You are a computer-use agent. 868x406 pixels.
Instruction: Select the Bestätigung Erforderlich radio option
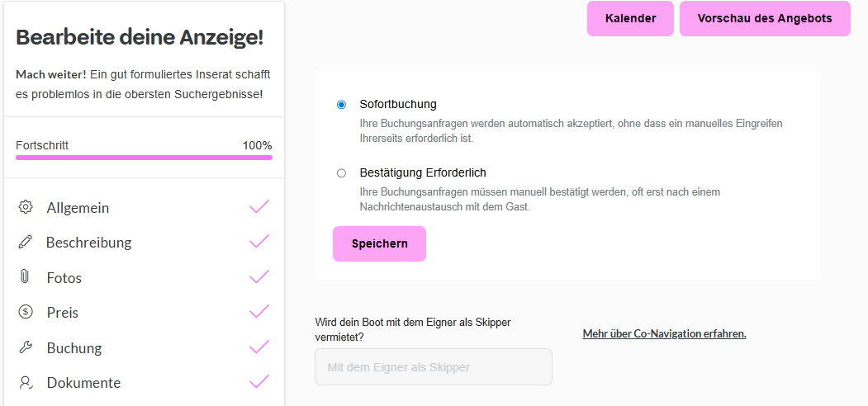point(341,173)
